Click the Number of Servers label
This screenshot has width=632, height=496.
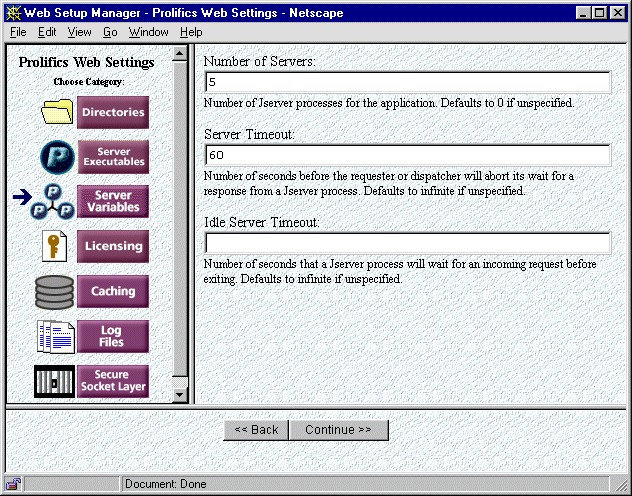coord(260,61)
